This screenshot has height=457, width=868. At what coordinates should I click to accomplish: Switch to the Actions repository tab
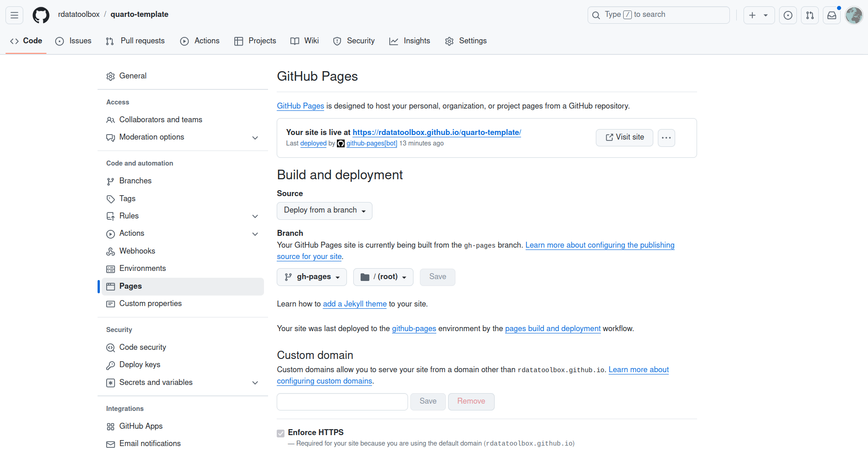[x=200, y=41]
